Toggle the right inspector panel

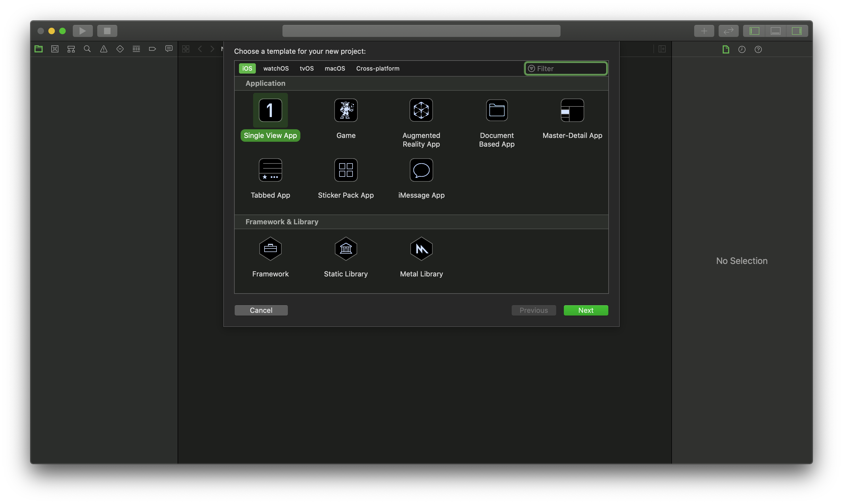pyautogui.click(x=797, y=31)
